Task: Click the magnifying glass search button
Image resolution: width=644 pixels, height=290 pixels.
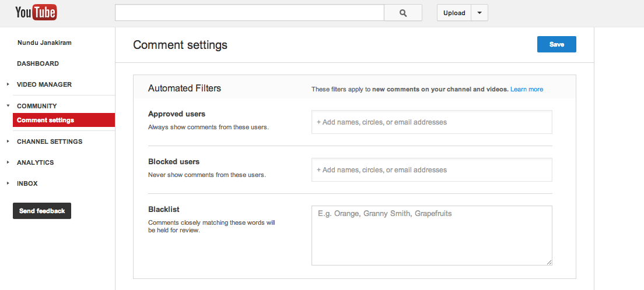Action: 402,13
